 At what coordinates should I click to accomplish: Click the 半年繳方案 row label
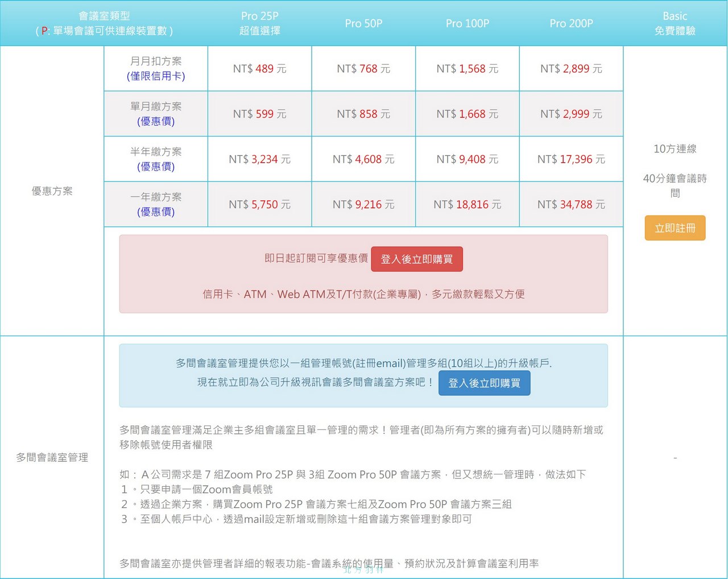point(156,159)
